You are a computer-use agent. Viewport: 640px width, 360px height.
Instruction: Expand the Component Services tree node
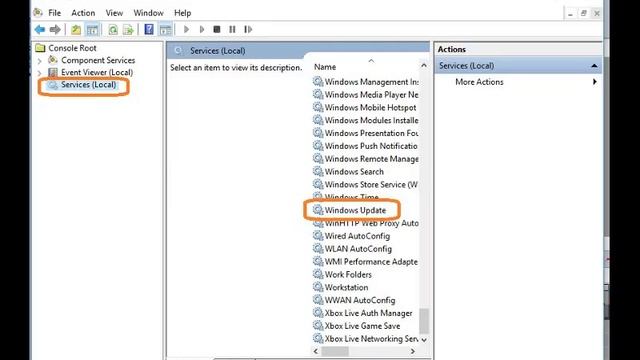pyautogui.click(x=40, y=61)
